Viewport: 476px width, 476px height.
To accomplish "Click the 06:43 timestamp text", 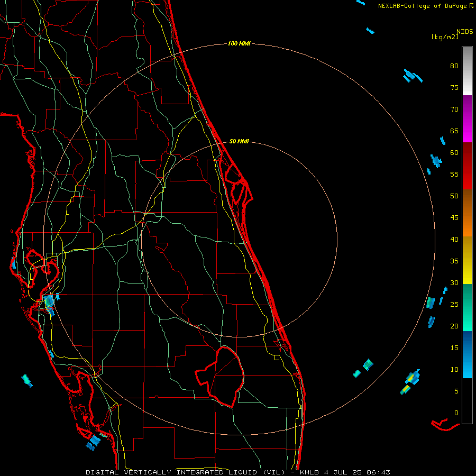I will pyautogui.click(x=378, y=472).
